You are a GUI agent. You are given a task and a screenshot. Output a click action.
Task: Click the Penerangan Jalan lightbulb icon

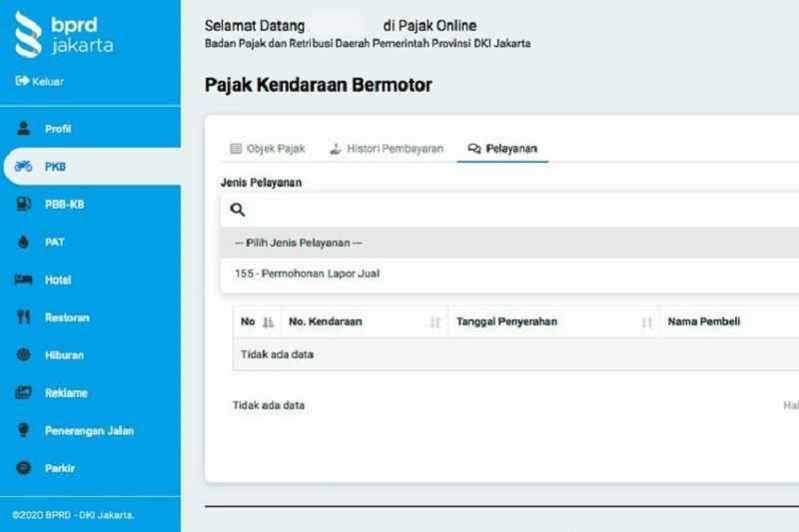coord(23,430)
